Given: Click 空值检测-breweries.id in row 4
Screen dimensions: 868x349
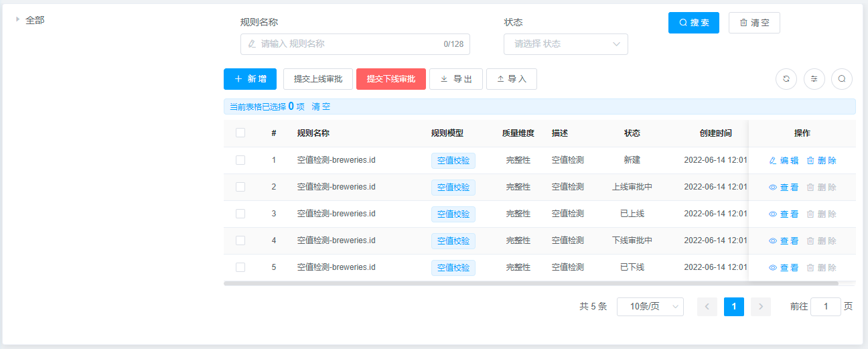Looking at the screenshot, I should pyautogui.click(x=336, y=240).
